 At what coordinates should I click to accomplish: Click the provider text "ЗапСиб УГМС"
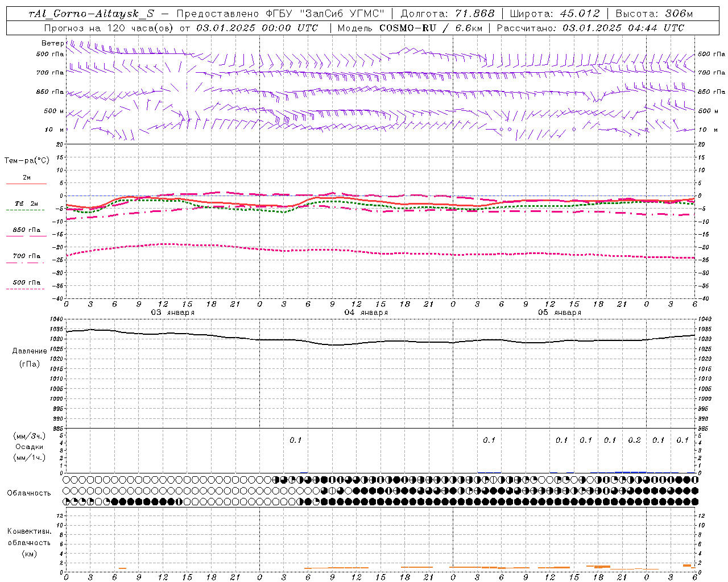[x=342, y=14]
